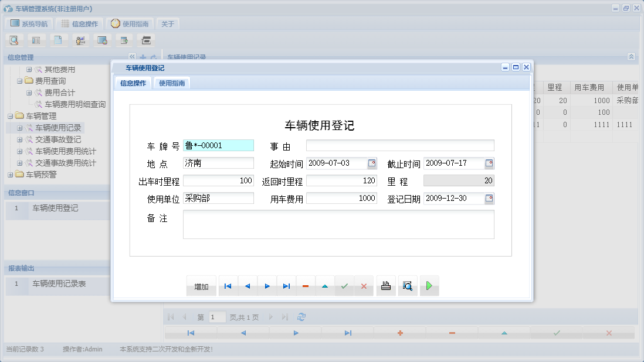The width and height of the screenshot is (644, 362).
Task: Click the new document icon in the toolbar
Action: (x=59, y=40)
